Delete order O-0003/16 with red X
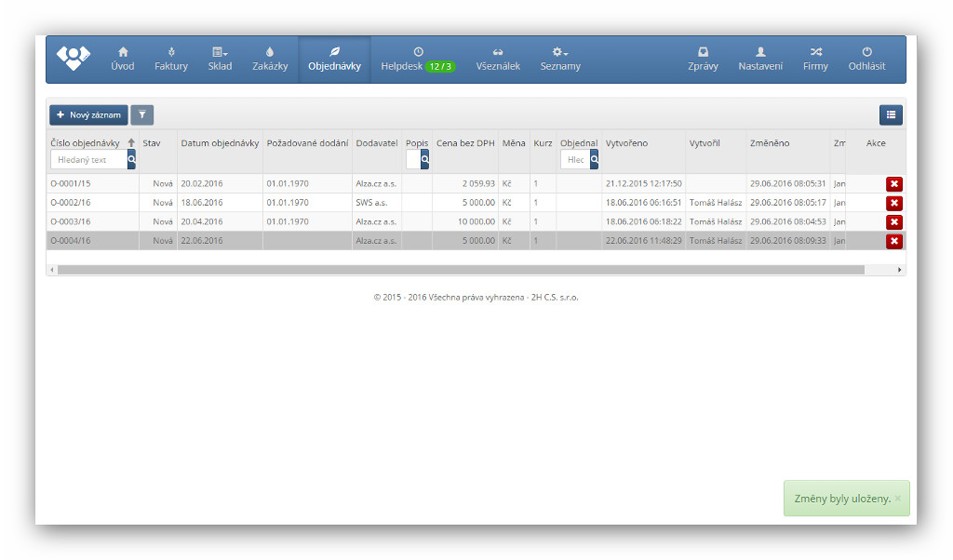The width and height of the screenshot is (953, 560). [x=894, y=222]
